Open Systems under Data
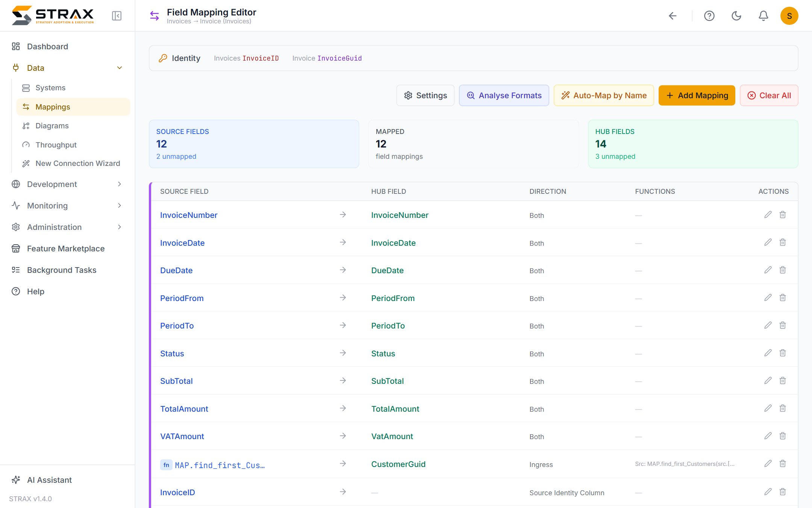Viewport: 812px width, 508px height. 73,88
